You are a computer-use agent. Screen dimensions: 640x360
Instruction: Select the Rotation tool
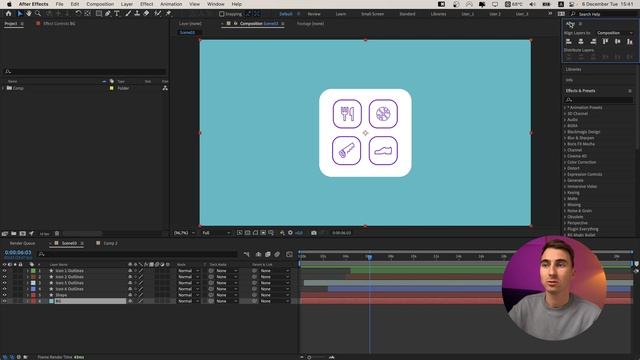pos(78,13)
